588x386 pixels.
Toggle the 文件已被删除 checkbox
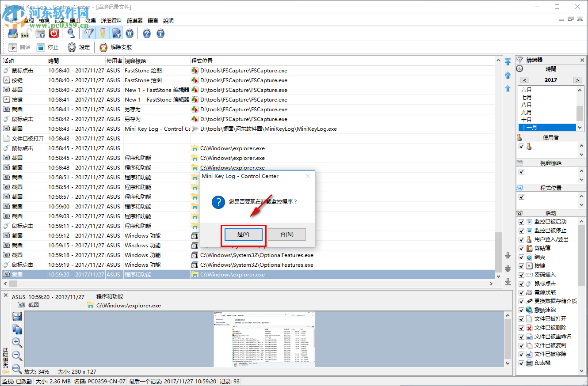[x=522, y=328]
